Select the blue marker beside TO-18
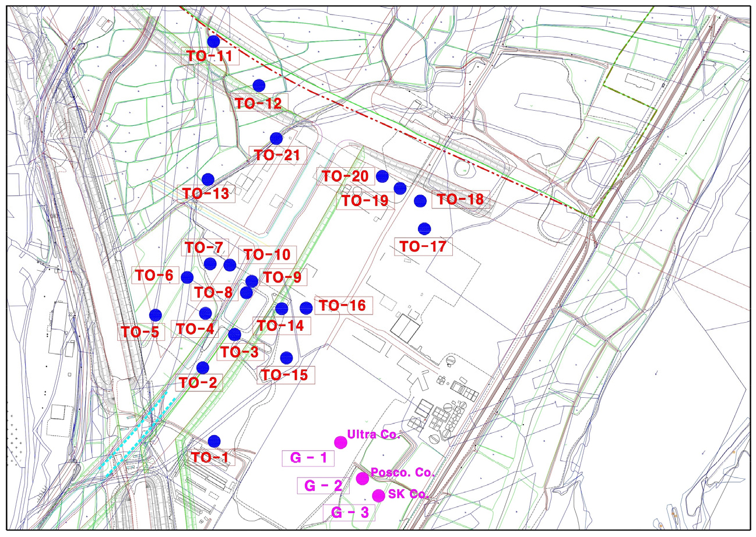This screenshot has width=756, height=537. 420,201
